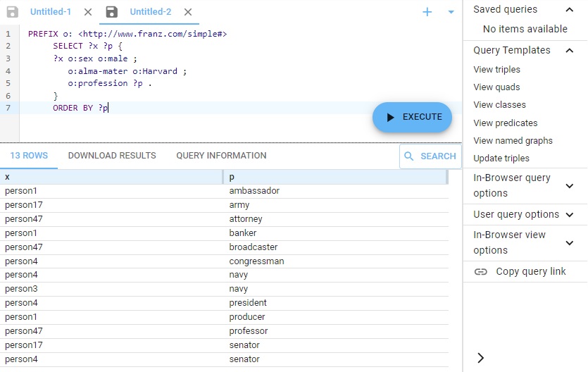The image size is (588, 372).
Task: Close the Untitled-1 query tab
Action: 87,12
